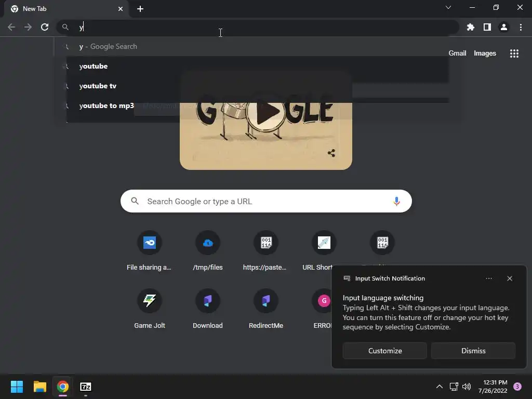
Task: Open the Windows Start menu
Action: tap(17, 387)
